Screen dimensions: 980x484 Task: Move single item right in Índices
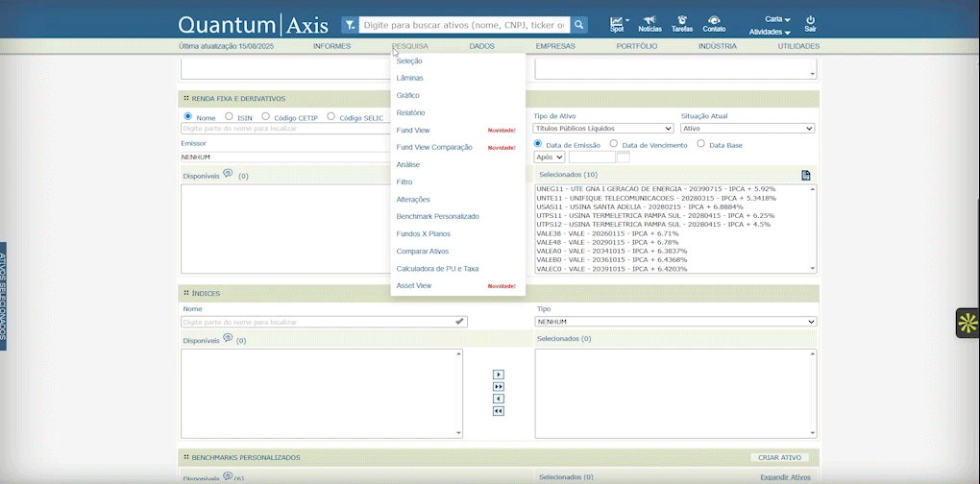[498, 375]
